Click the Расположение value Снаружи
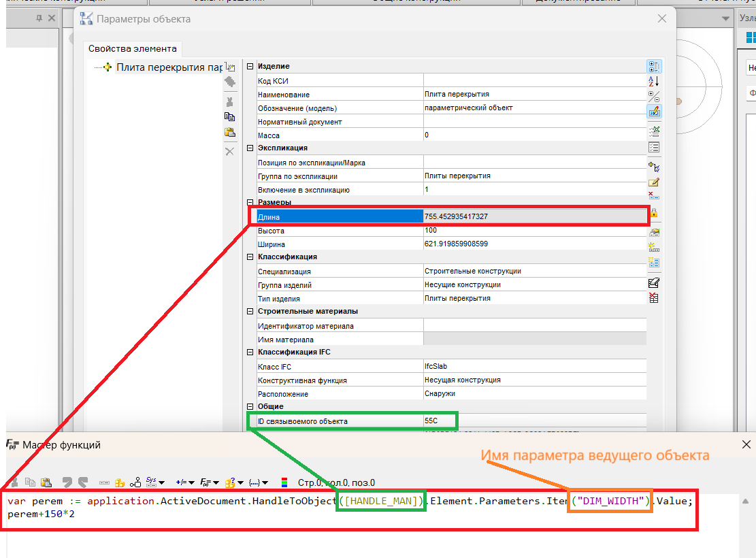 [535, 393]
